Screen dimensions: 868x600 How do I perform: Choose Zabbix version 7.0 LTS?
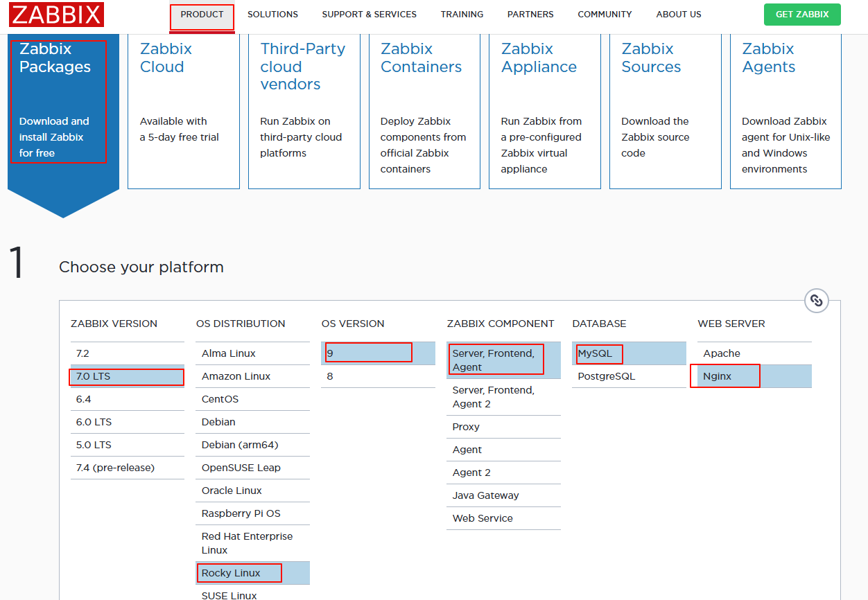(x=128, y=376)
